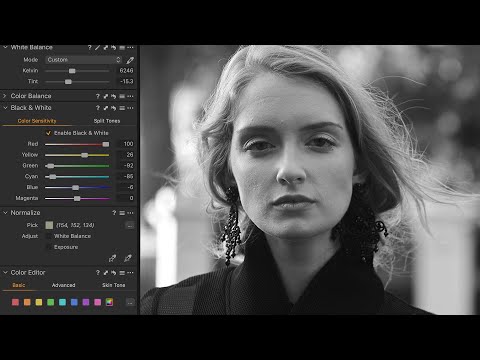Screen dimensions: 480x360
Task: Collapse the Color Editor panel
Action: [5, 272]
